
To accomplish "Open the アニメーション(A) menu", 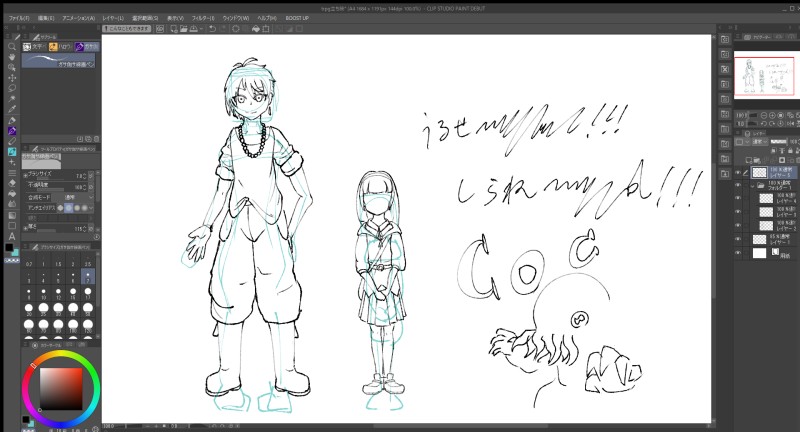I will [79, 18].
